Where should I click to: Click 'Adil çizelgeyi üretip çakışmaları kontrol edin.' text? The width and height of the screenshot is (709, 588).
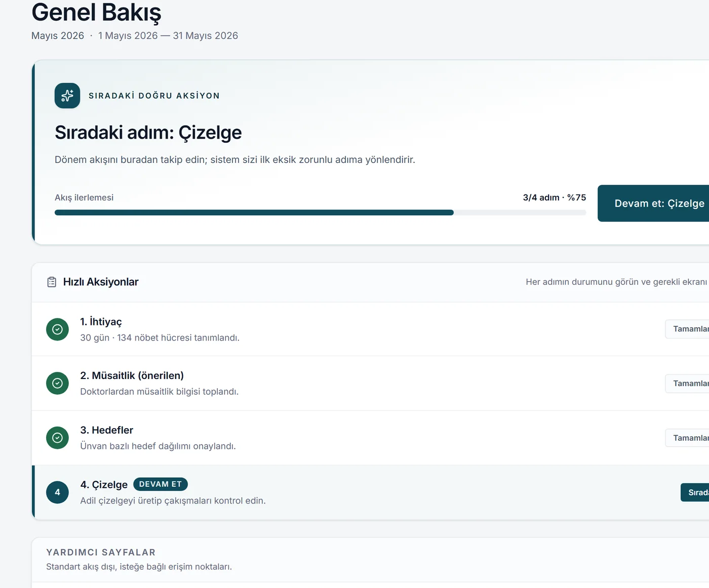(x=173, y=501)
